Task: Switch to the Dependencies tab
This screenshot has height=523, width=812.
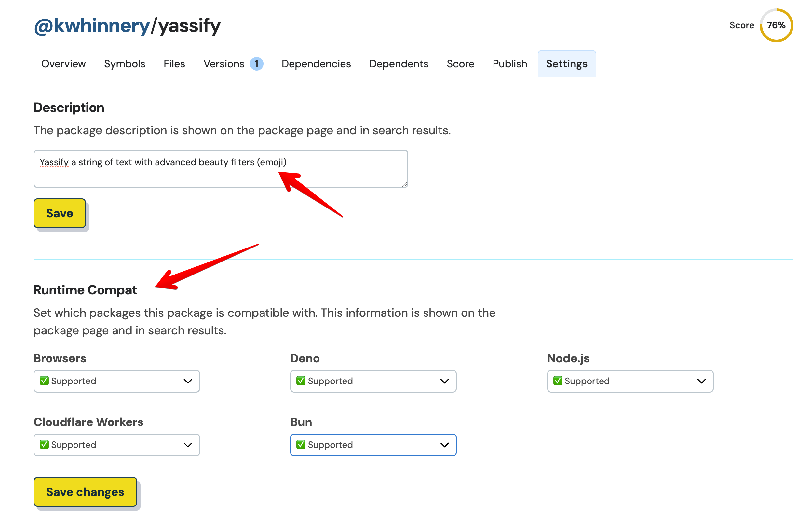Action: 317,63
